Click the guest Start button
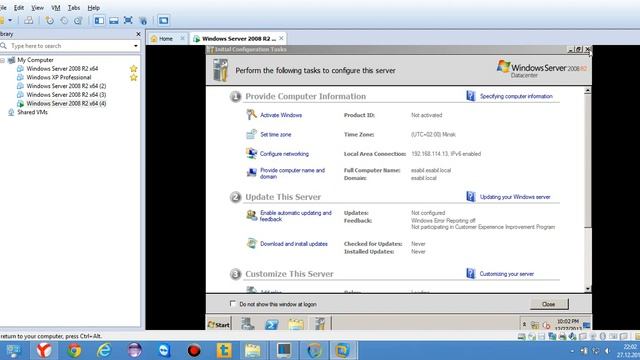The width and height of the screenshot is (640, 360). click(219, 324)
